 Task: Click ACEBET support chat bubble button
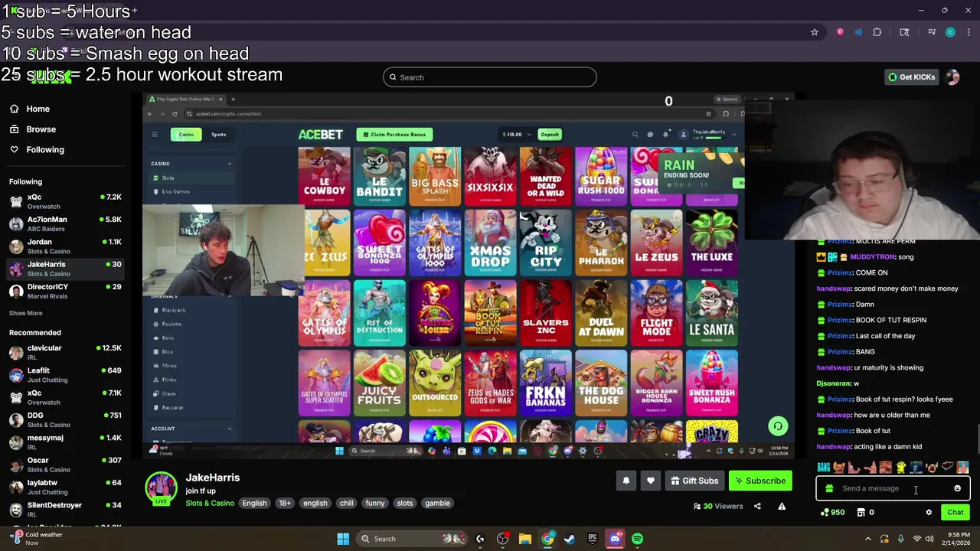778,426
